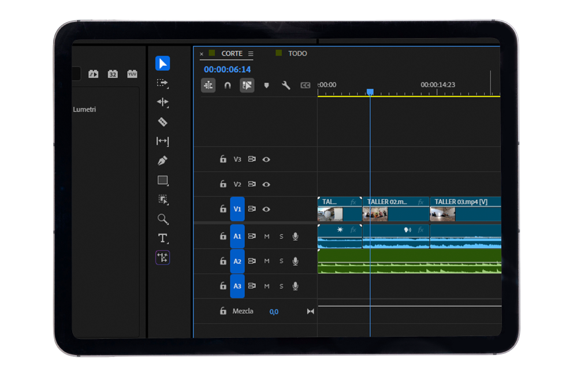The width and height of the screenshot is (588, 373).
Task: Mute audio track A1
Action: tap(267, 236)
